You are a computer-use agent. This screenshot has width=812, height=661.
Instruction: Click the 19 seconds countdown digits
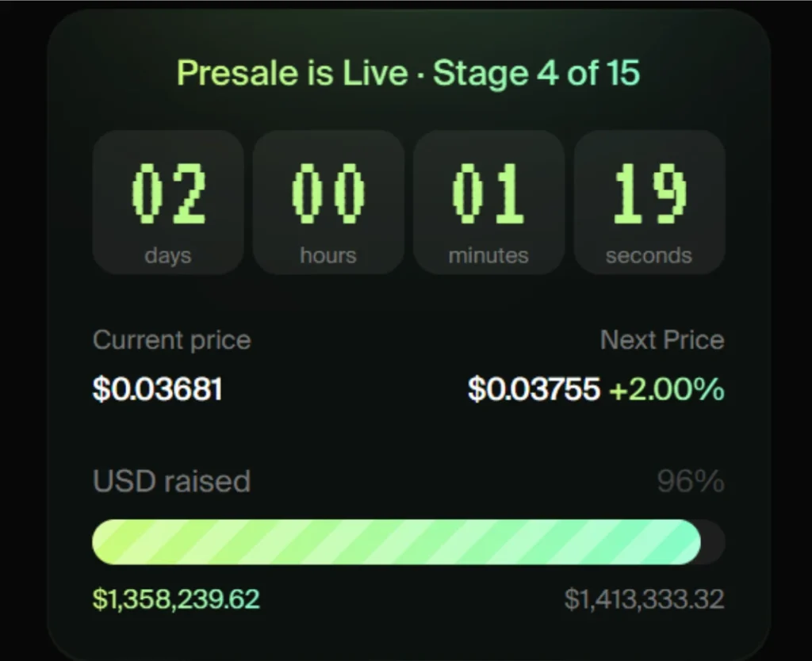(x=649, y=193)
